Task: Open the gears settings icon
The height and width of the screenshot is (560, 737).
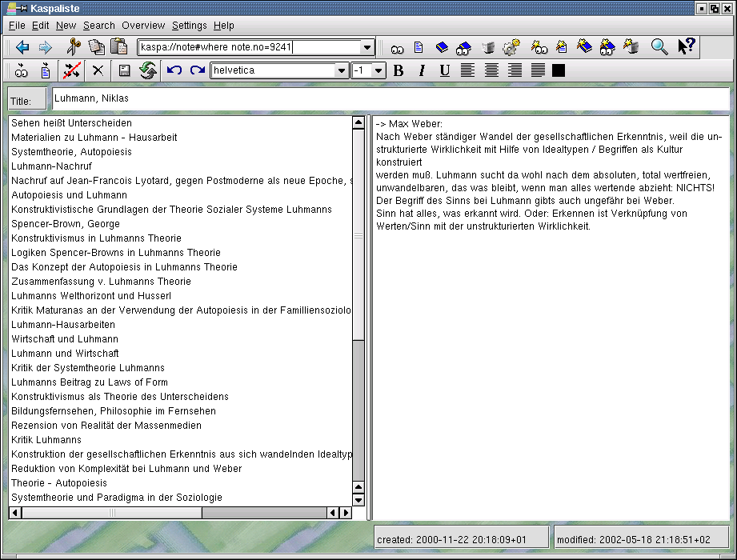Action: point(511,47)
